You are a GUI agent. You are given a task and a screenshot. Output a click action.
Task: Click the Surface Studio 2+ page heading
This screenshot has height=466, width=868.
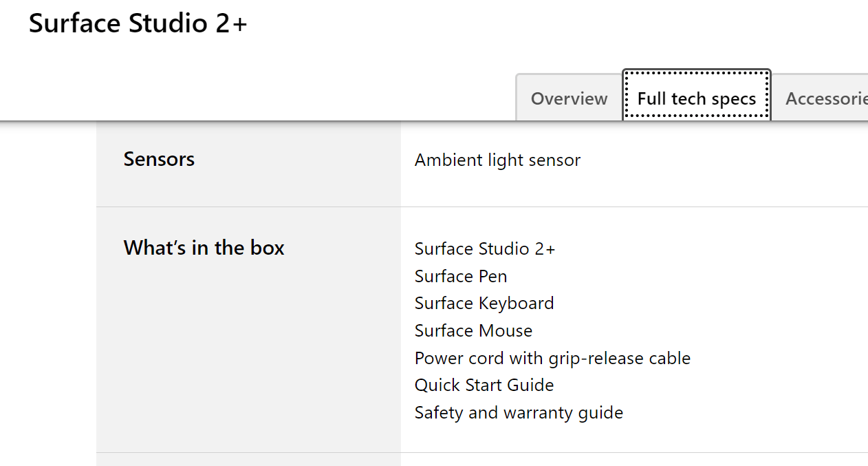click(x=138, y=23)
